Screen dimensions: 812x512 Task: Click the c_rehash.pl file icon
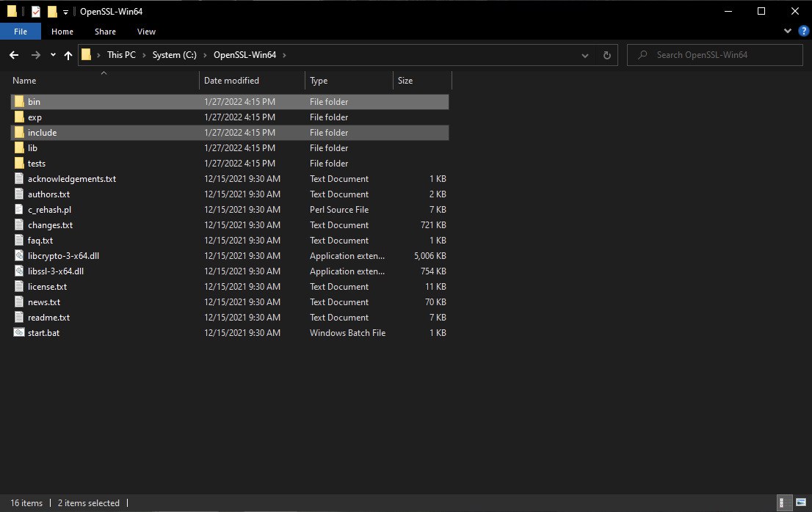click(x=19, y=210)
